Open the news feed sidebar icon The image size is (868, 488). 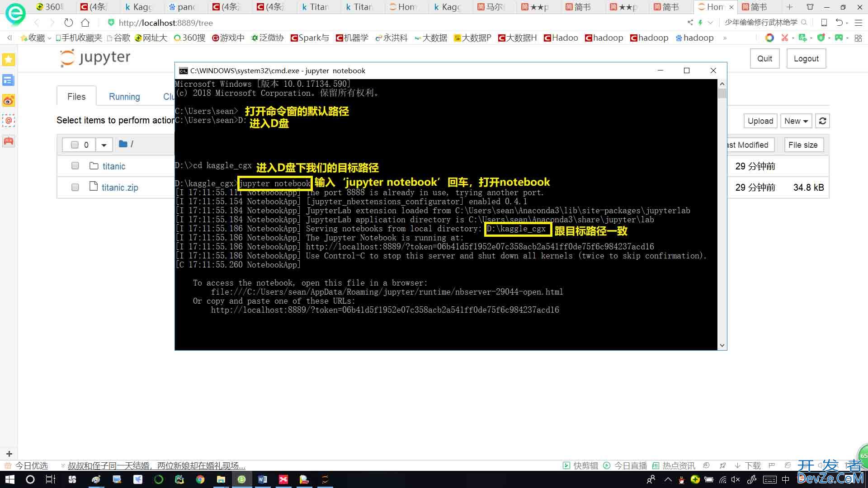coord(9,80)
